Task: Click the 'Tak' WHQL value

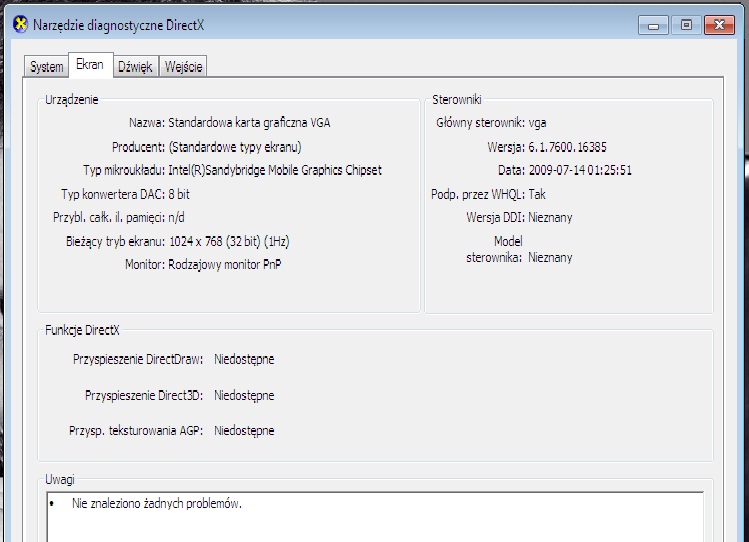Action: 537,194
